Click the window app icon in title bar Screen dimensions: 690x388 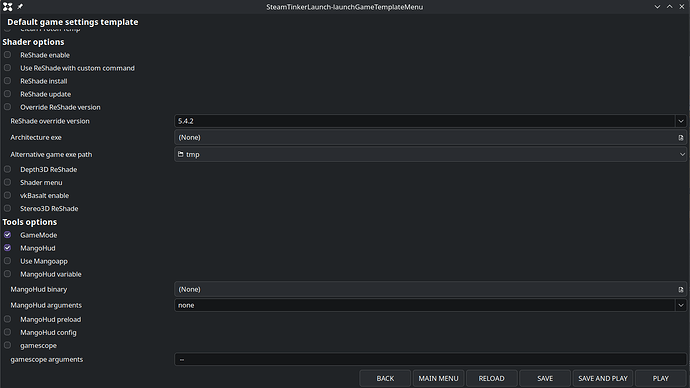7,7
